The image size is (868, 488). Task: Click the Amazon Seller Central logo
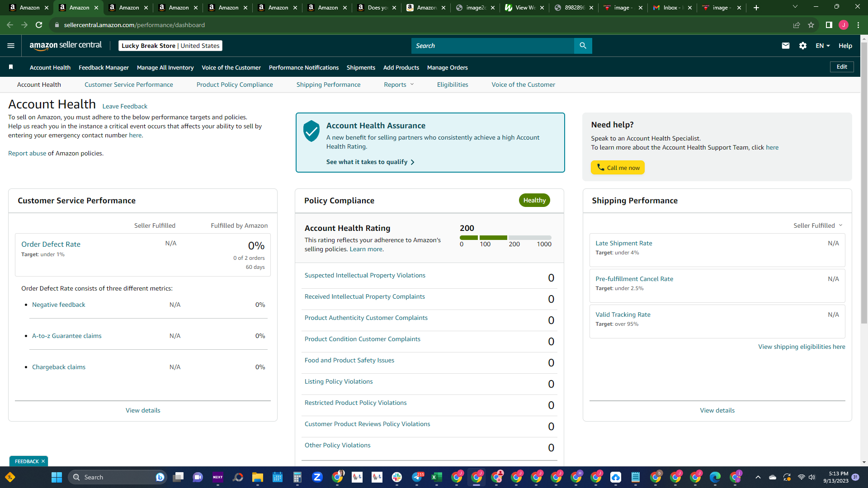click(66, 46)
